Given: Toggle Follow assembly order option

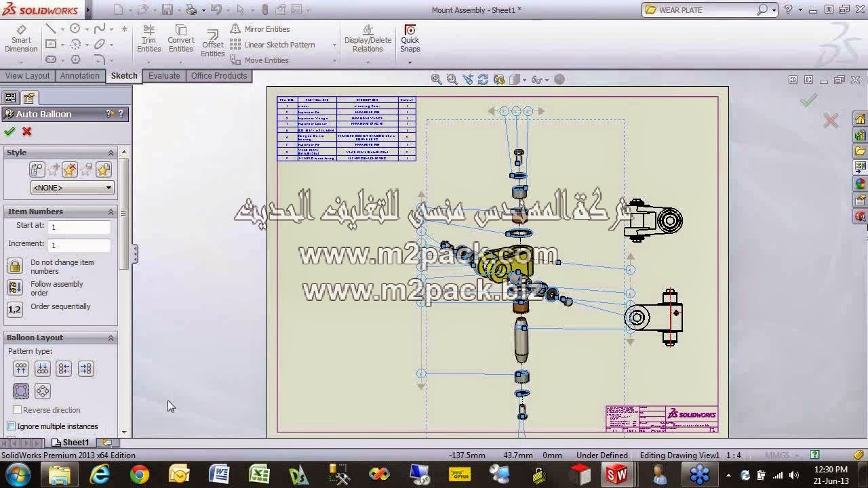Looking at the screenshot, I should point(15,288).
